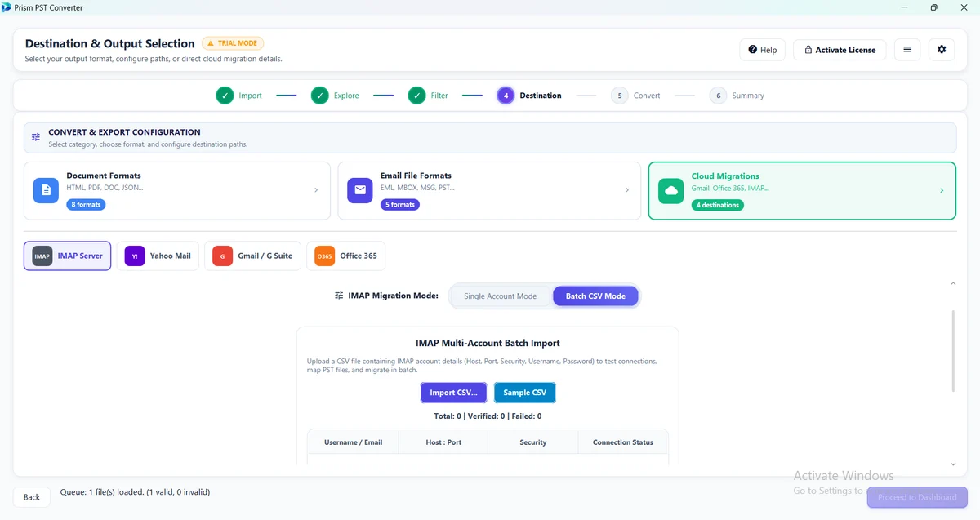Select the Gmail / G Suite tab
980x520 pixels.
tap(253, 256)
